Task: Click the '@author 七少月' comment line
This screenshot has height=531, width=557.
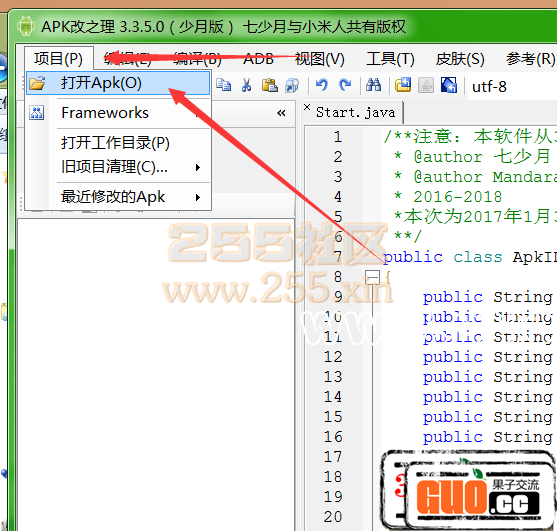Action: (472, 157)
